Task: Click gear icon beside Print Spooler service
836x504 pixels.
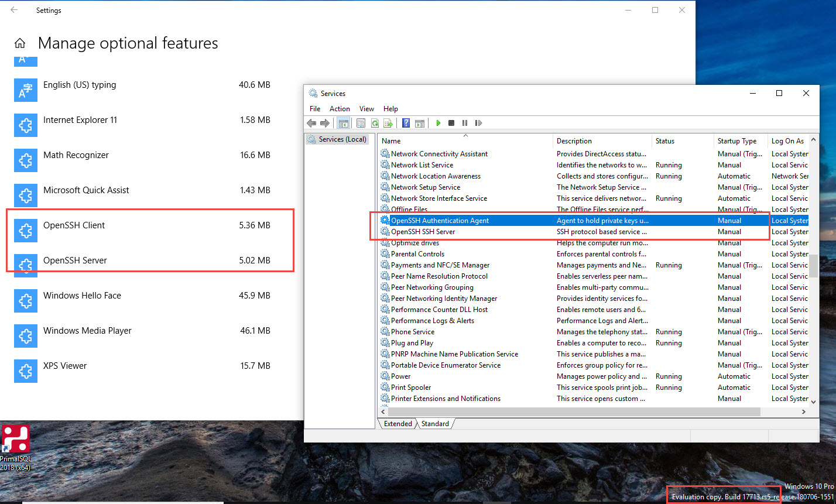Action: [x=385, y=388]
